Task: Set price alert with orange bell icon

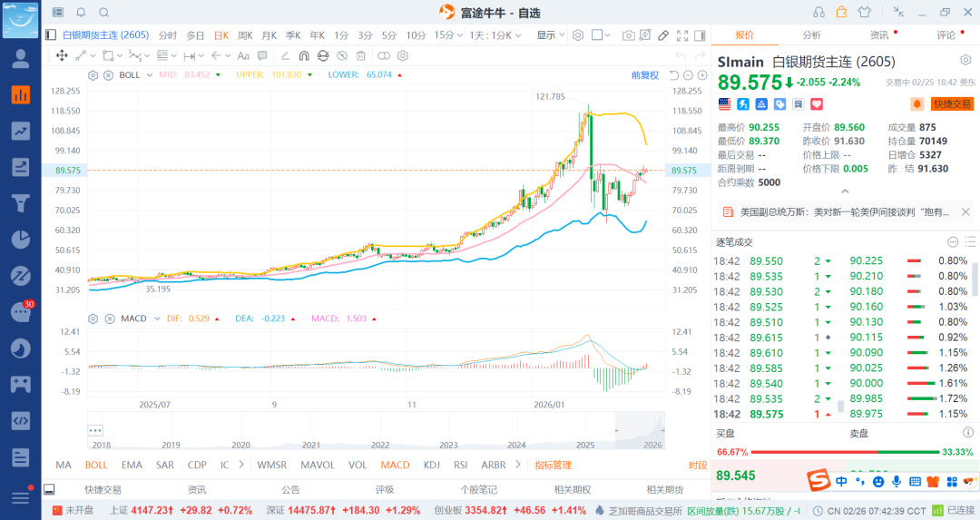Action: coord(916,103)
